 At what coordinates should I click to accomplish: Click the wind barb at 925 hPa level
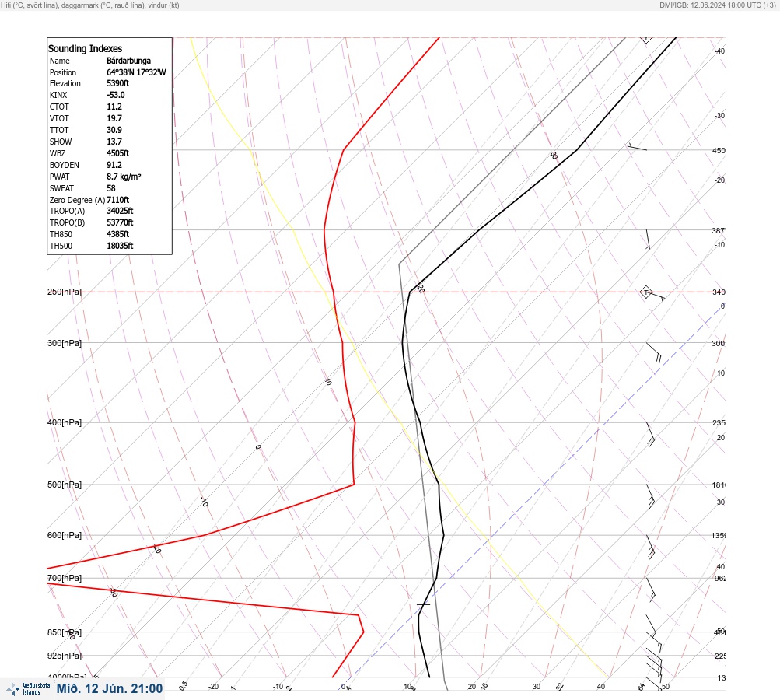click(x=654, y=664)
